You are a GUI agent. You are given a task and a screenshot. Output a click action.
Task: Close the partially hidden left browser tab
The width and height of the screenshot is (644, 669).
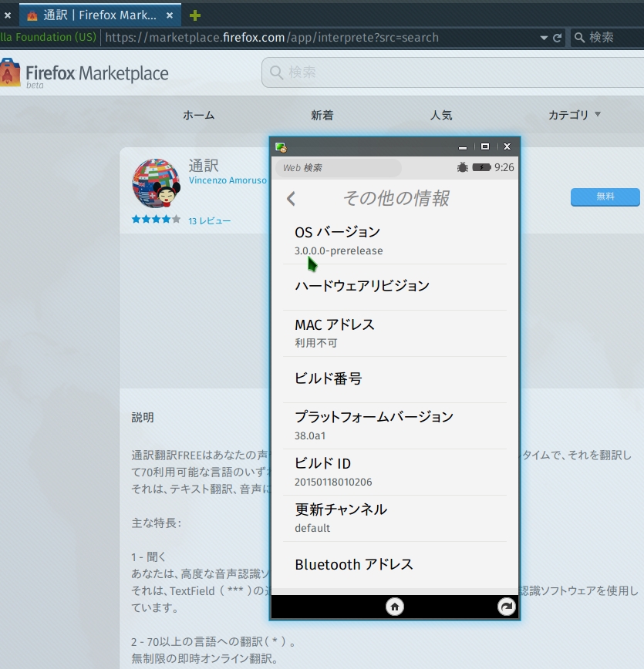click(x=8, y=15)
